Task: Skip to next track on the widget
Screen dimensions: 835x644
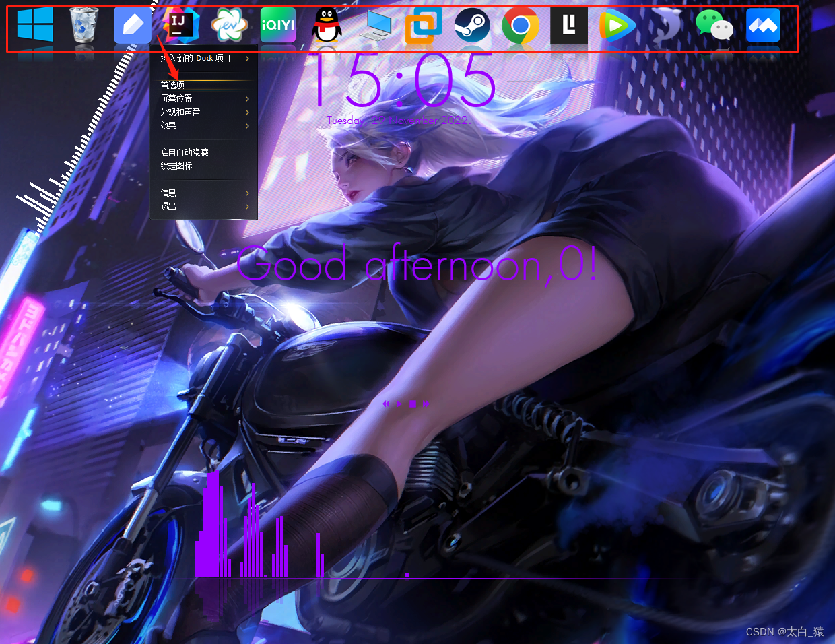Action: click(426, 404)
